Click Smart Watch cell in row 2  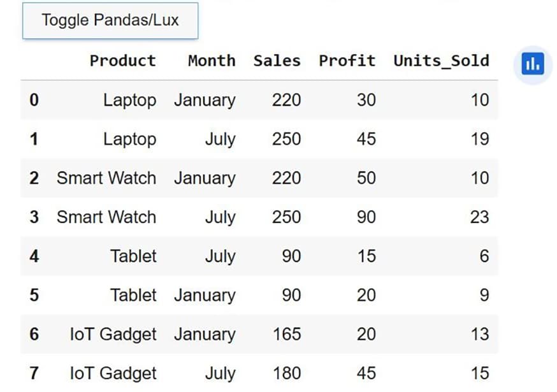tap(106, 178)
